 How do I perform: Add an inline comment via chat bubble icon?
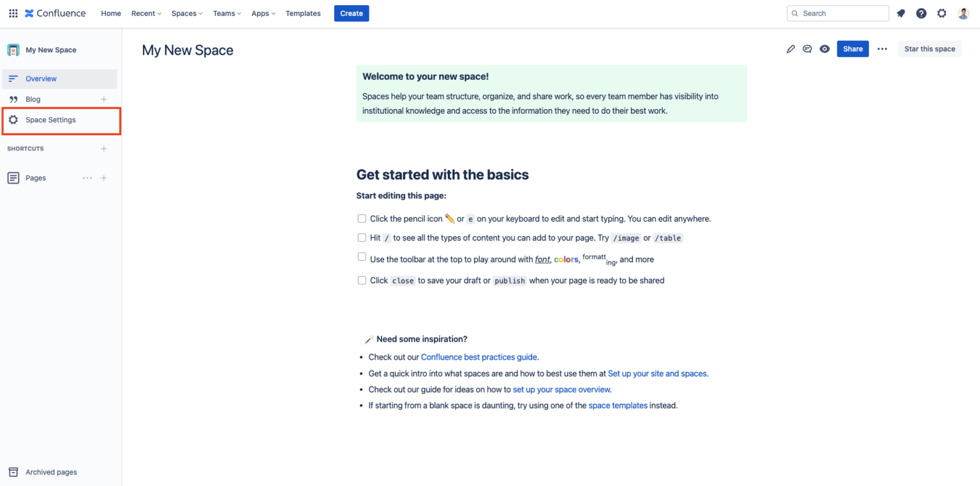(807, 48)
